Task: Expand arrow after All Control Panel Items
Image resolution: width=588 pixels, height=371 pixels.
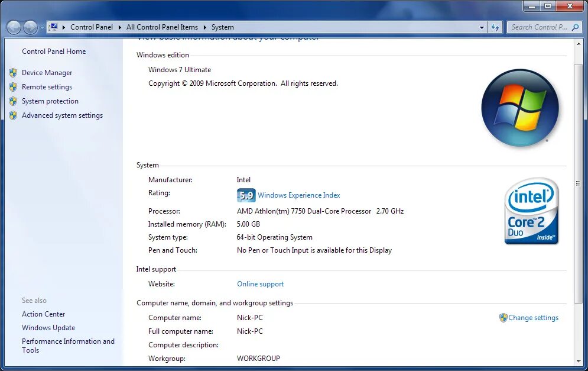Action: coord(204,27)
